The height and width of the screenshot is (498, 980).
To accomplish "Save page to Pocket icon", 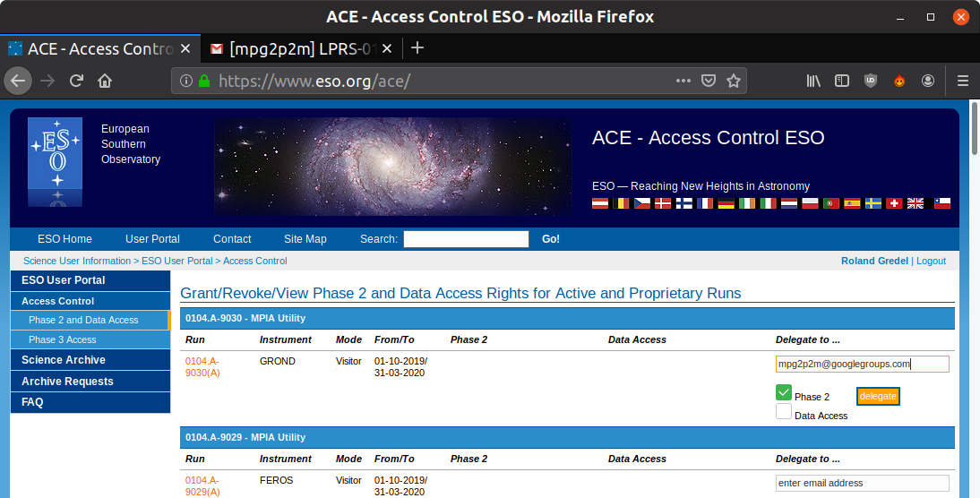I will pyautogui.click(x=708, y=81).
